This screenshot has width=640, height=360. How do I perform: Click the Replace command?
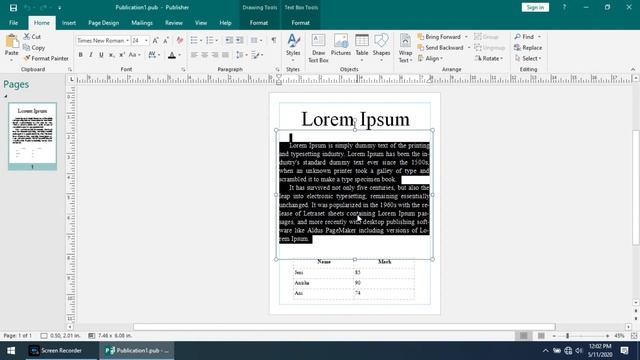pos(528,48)
